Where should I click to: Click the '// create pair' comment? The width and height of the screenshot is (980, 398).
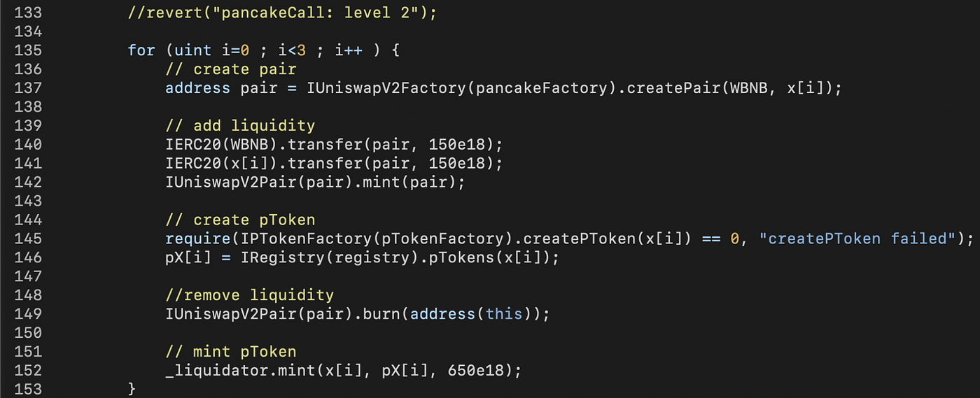[231, 69]
